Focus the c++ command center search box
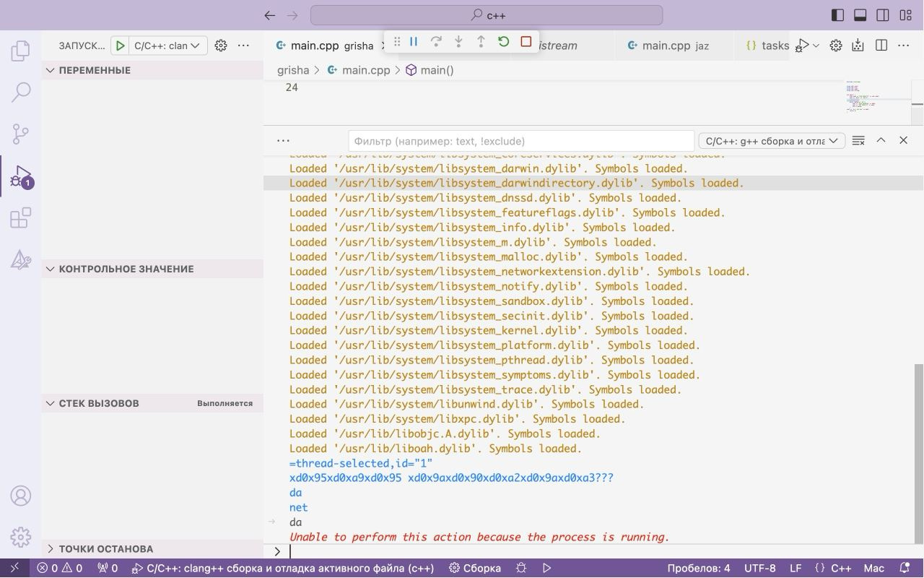Viewport: 924px width, 578px height. [x=487, y=15]
